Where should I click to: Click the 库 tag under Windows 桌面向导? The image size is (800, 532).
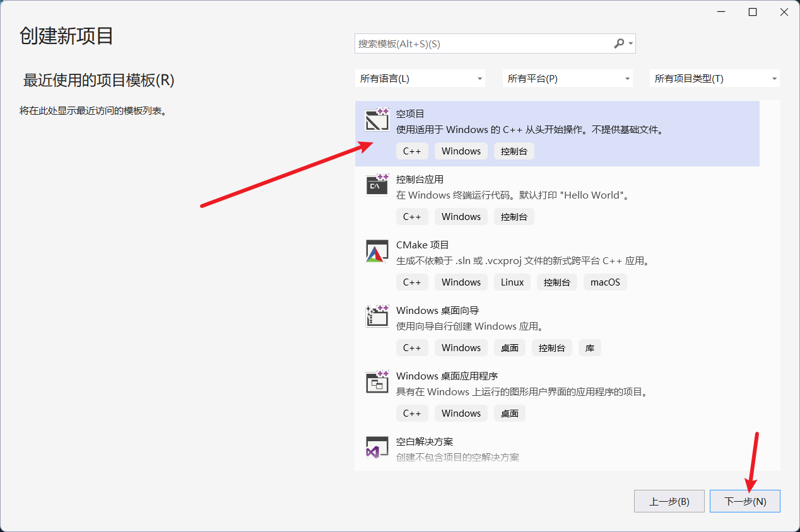point(590,348)
